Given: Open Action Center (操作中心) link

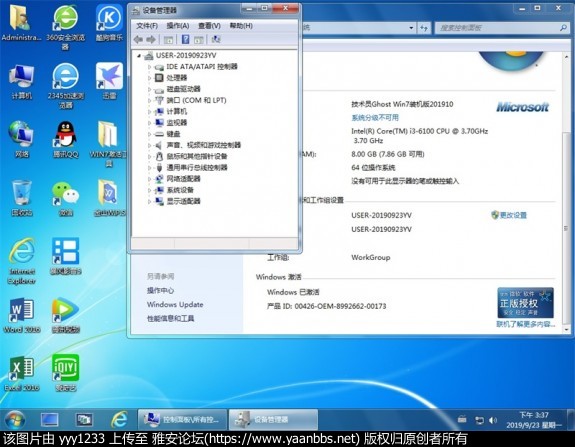Looking at the screenshot, I should tap(160, 290).
